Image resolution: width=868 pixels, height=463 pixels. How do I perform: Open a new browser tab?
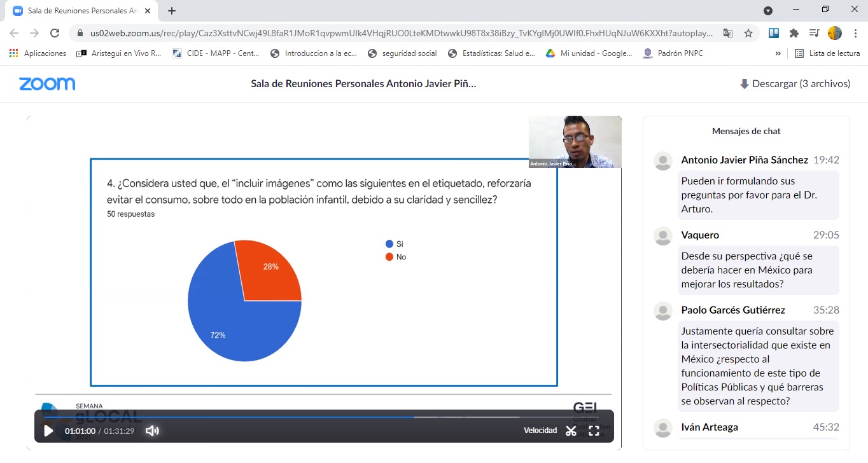(x=172, y=11)
